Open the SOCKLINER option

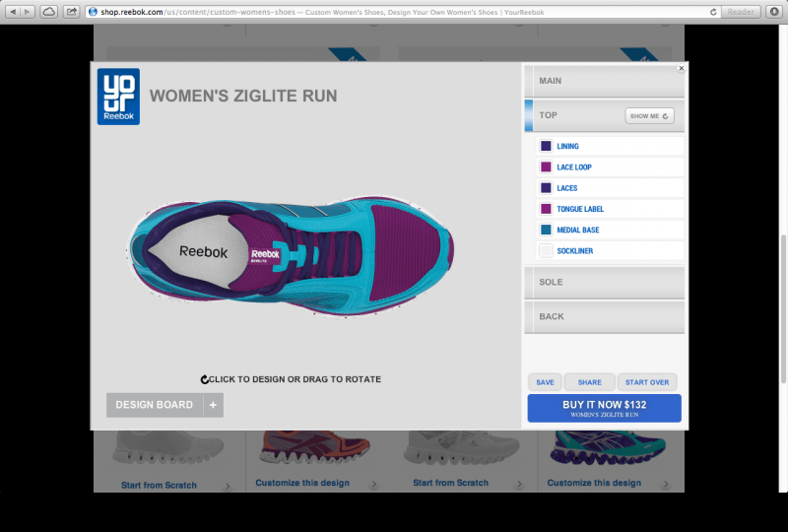610,250
